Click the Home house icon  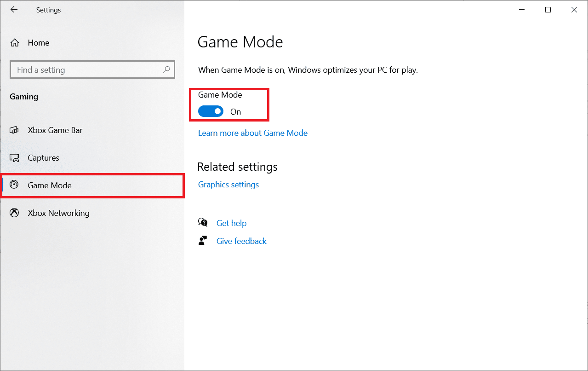pos(15,43)
